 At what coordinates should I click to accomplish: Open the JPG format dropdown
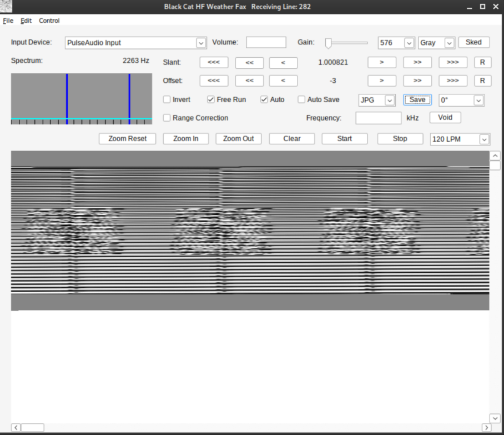(x=390, y=101)
